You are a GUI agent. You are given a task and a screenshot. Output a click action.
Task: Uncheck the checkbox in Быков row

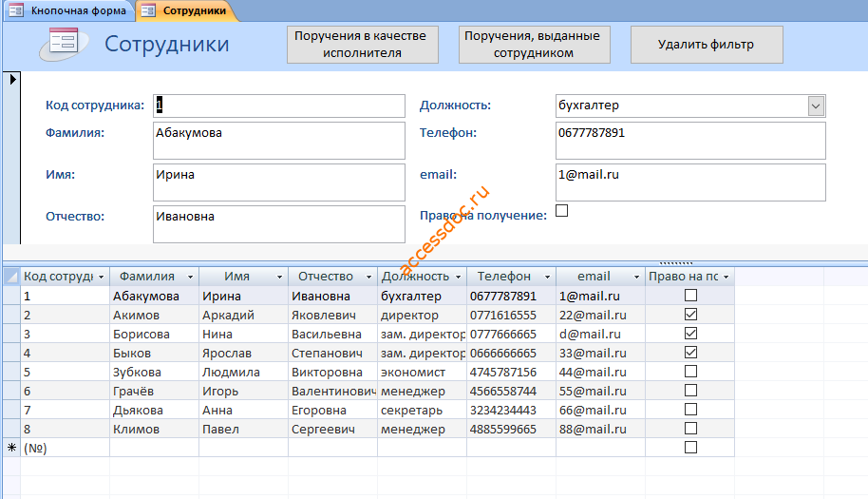[690, 353]
